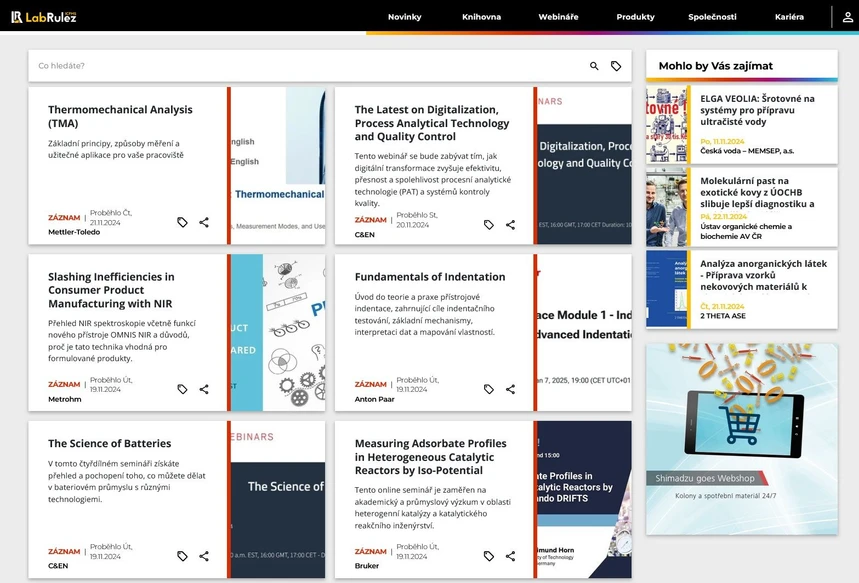The image size is (859, 583).
Task: Open 'Molekulární past na exotické kovy' article
Action: (x=757, y=192)
